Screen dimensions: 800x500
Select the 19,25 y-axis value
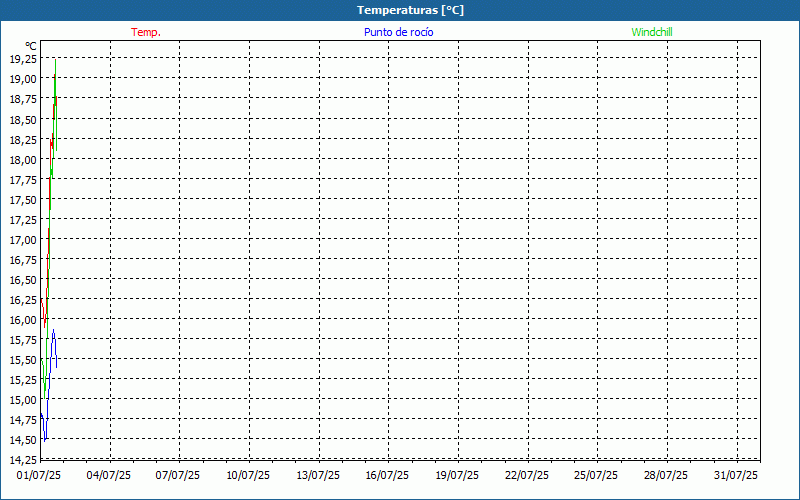click(23, 59)
